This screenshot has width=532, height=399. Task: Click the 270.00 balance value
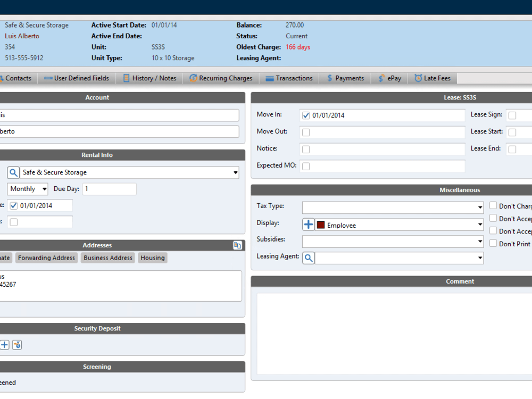(x=295, y=25)
